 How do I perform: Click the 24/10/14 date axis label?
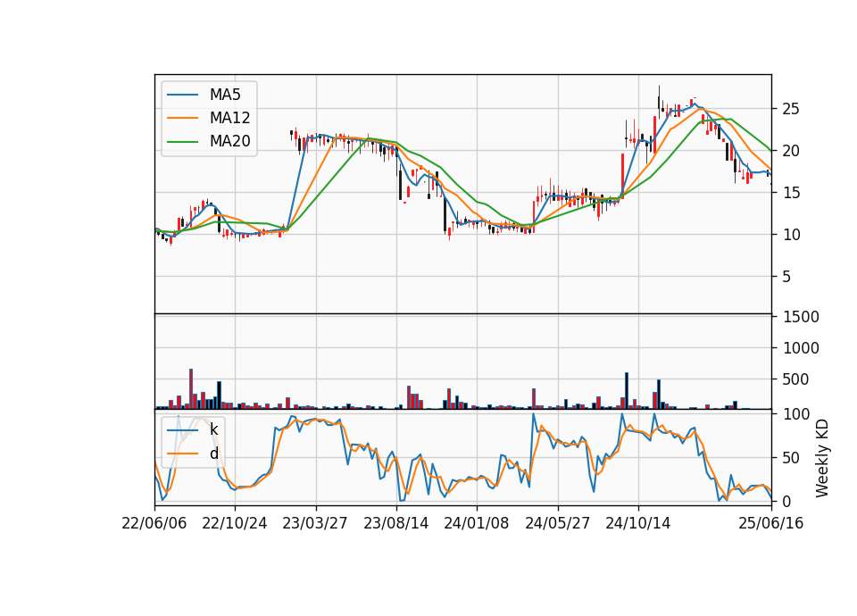(x=637, y=523)
